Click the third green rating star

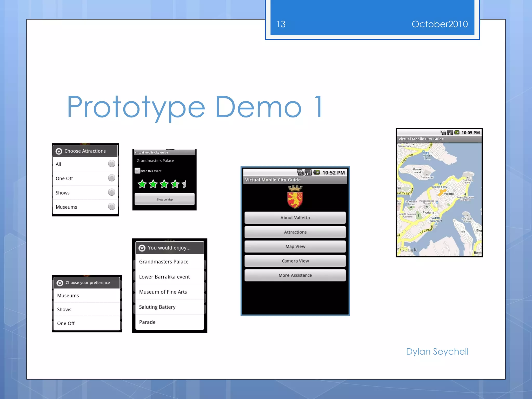164,184
